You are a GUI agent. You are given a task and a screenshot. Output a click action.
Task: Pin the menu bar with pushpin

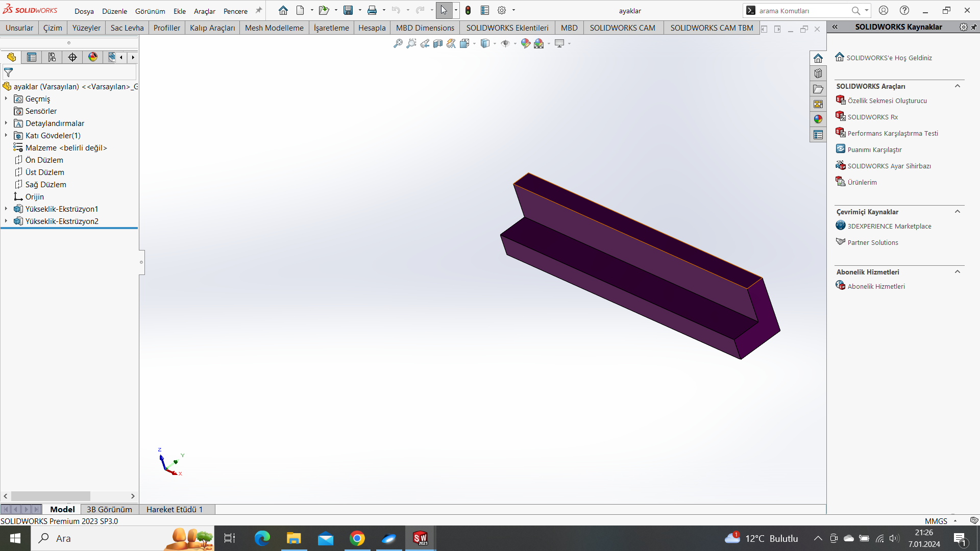pyautogui.click(x=259, y=10)
